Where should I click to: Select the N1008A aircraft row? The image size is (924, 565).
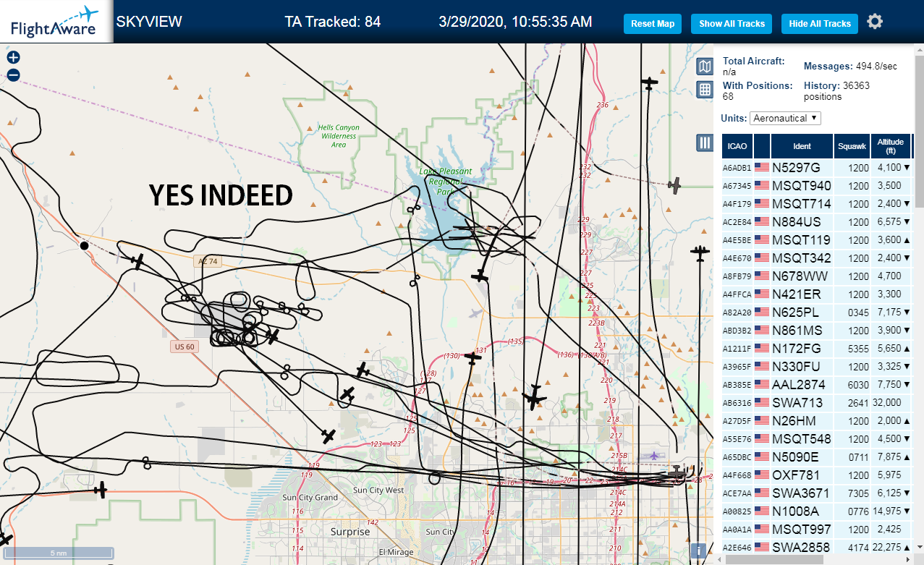pyautogui.click(x=818, y=511)
